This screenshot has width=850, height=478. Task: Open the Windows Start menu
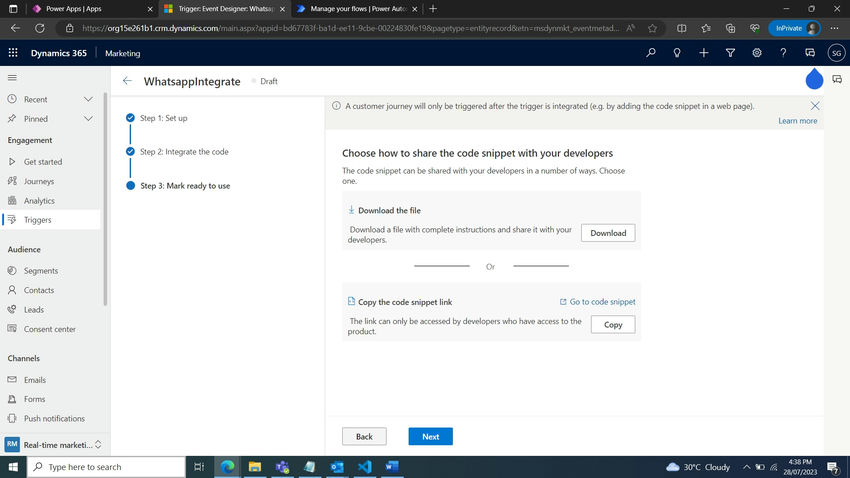pos(13,467)
